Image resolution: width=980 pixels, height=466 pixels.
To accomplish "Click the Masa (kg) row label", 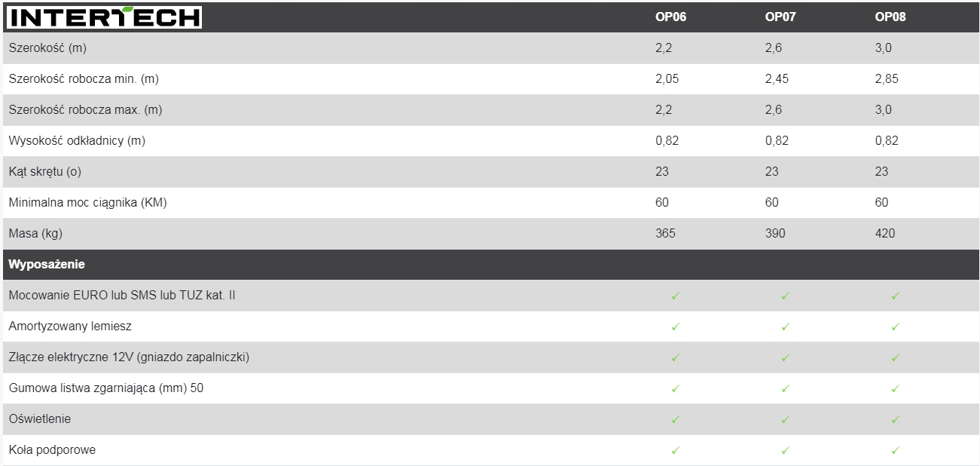I will (35, 234).
